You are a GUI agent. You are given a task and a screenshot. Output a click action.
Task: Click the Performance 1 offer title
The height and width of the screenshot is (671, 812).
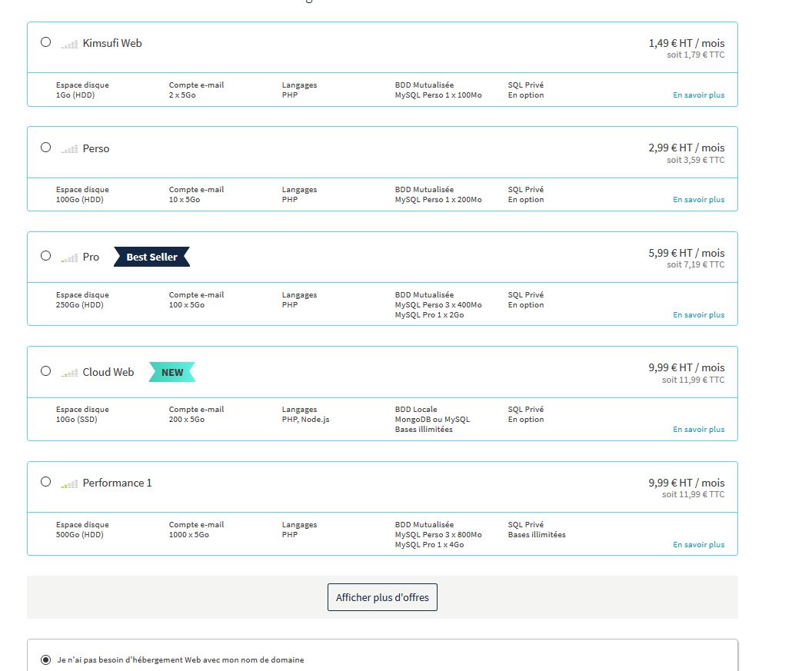coord(117,483)
